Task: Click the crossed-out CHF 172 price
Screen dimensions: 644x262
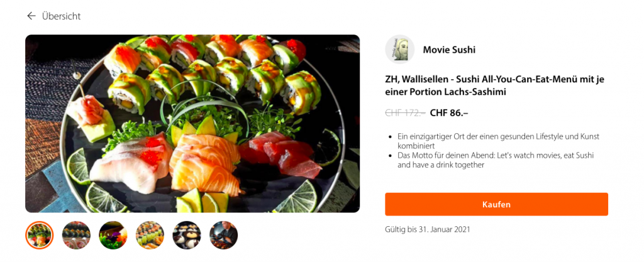Action: click(405, 113)
